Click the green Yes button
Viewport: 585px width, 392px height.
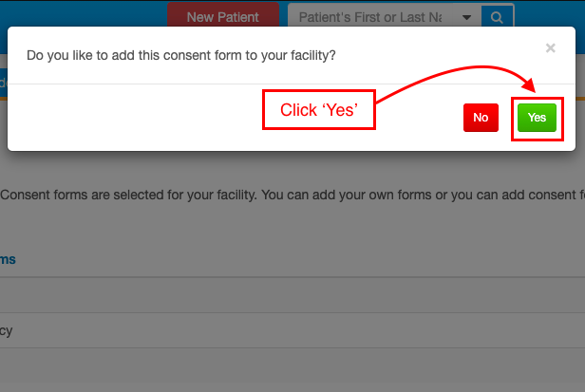(x=537, y=118)
